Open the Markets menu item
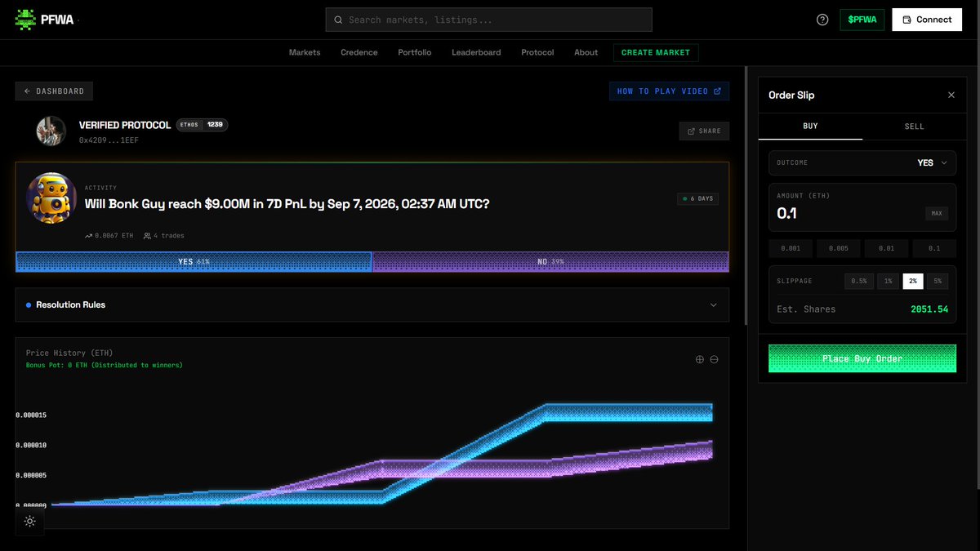This screenshot has height=551, width=980. (x=305, y=52)
